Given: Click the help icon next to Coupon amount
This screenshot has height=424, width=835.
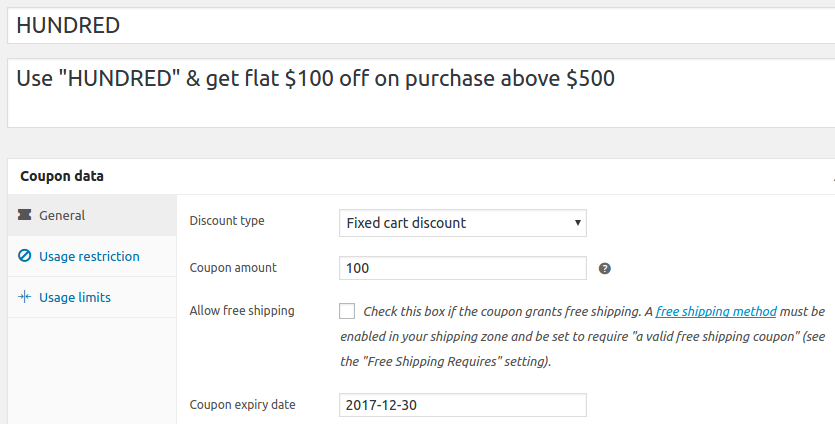Looking at the screenshot, I should click(x=604, y=268).
